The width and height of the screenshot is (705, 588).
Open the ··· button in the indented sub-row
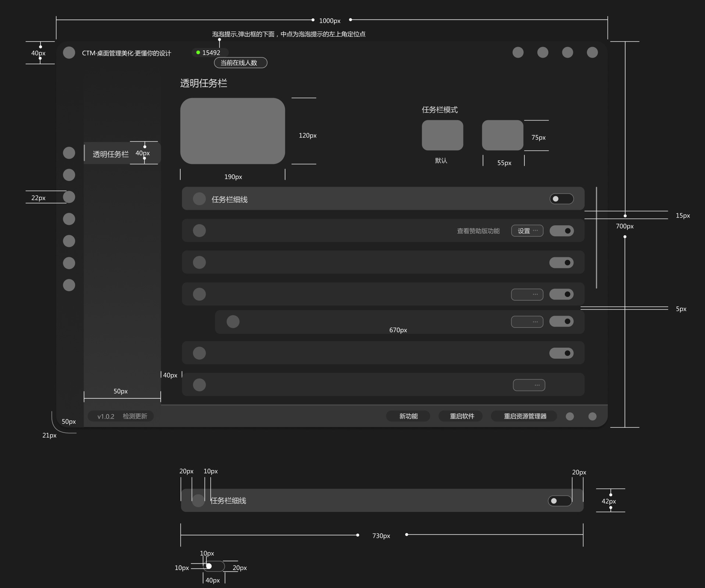coord(527,322)
